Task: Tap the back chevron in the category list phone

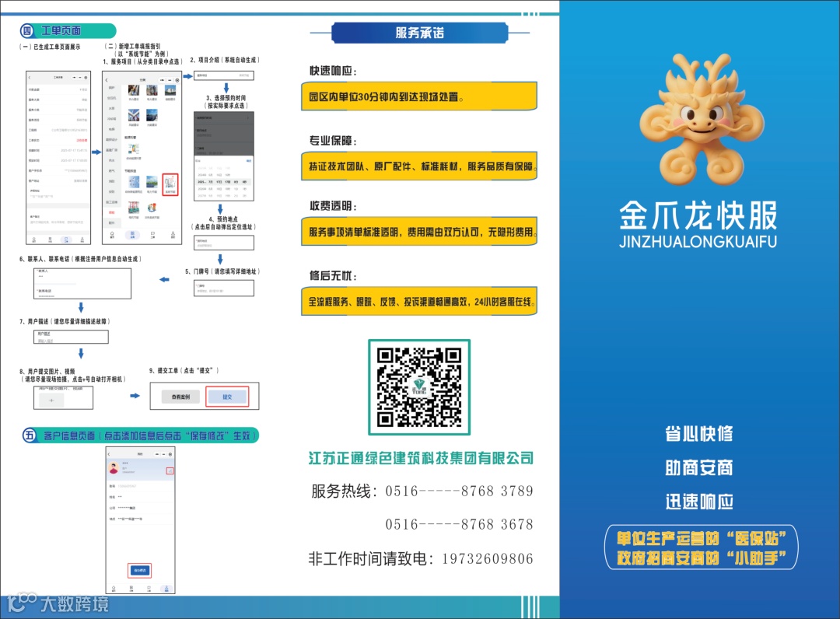Action: [x=106, y=80]
